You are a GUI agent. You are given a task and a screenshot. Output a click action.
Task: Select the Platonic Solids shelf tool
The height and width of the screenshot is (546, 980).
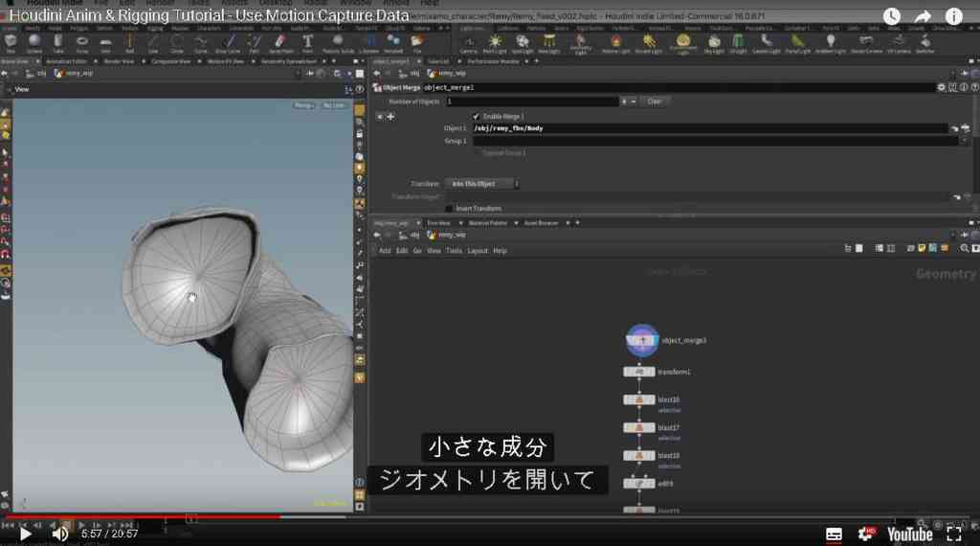click(x=338, y=42)
